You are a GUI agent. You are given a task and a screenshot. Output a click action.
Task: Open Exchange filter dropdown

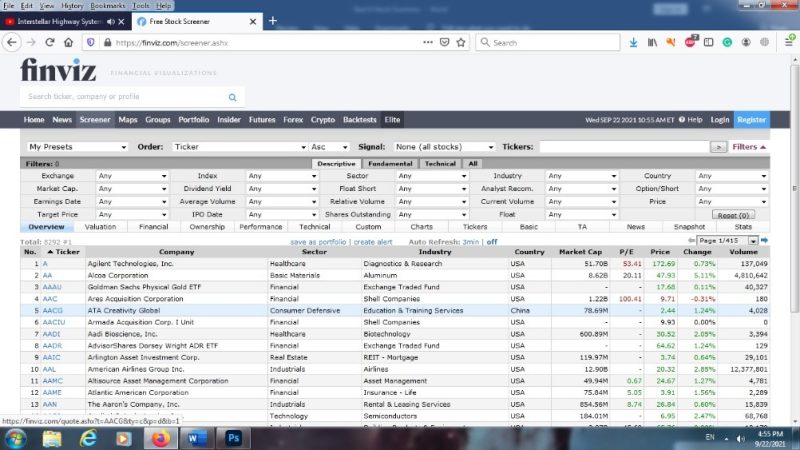pos(132,176)
